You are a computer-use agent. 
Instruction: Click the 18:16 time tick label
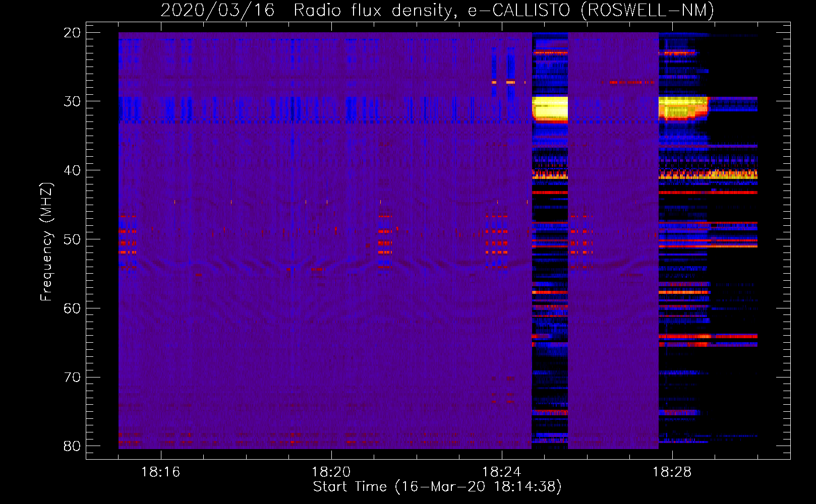point(160,472)
